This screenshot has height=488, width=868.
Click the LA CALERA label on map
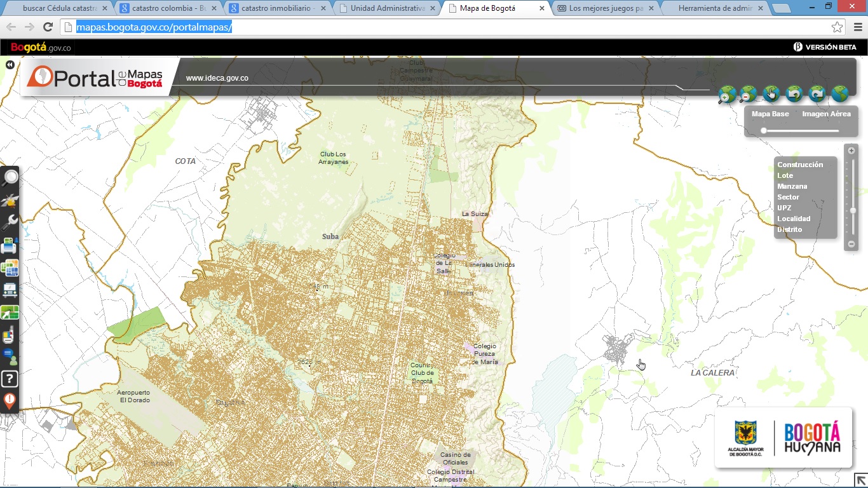click(x=712, y=373)
